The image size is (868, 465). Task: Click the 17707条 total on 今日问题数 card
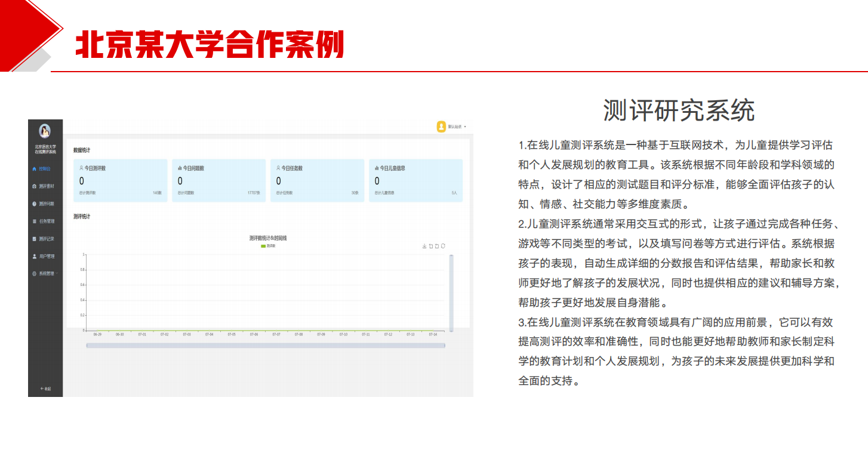[254, 193]
